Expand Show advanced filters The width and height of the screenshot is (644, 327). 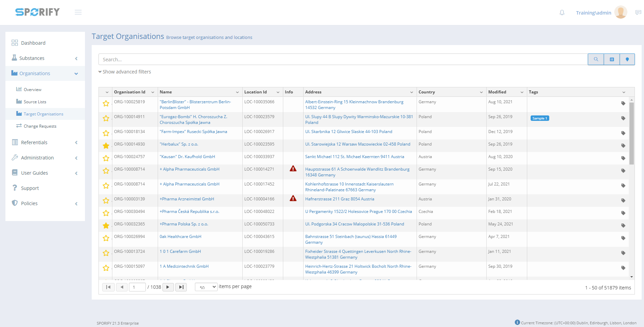click(125, 72)
